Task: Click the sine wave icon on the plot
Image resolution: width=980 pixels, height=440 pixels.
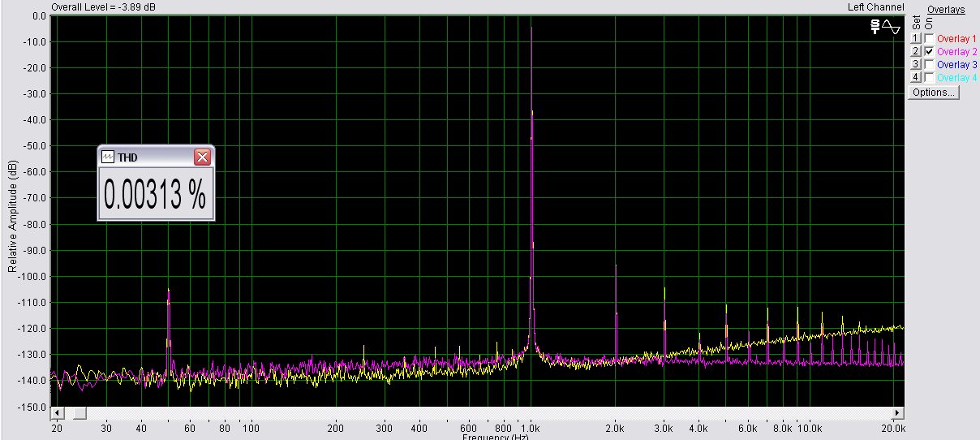Action: pos(892,27)
